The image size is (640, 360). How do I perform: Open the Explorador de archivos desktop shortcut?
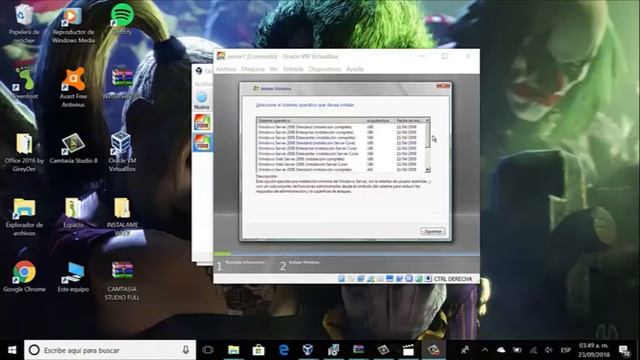24,216
